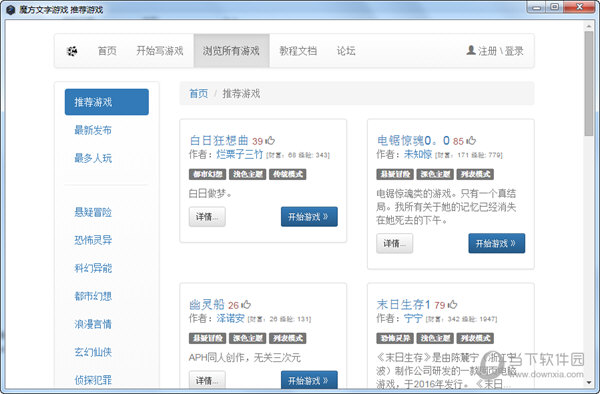Open the 教程文档 navbar item

(x=298, y=51)
